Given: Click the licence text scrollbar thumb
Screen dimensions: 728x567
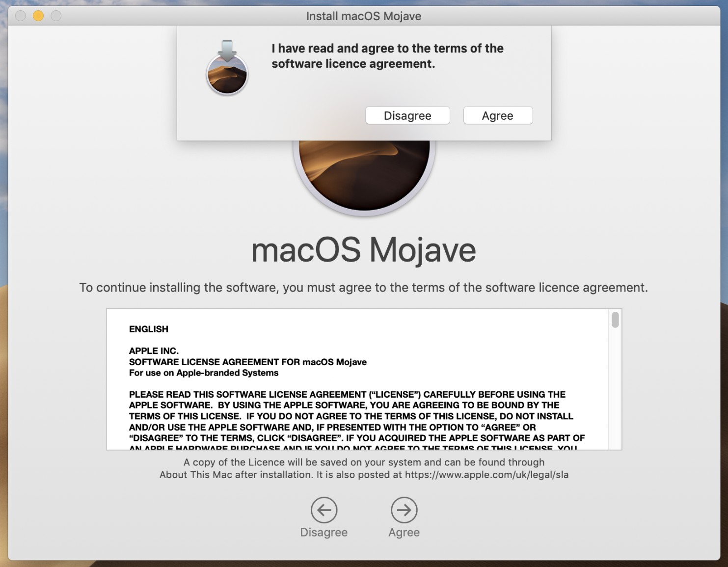Looking at the screenshot, I should click(x=615, y=320).
